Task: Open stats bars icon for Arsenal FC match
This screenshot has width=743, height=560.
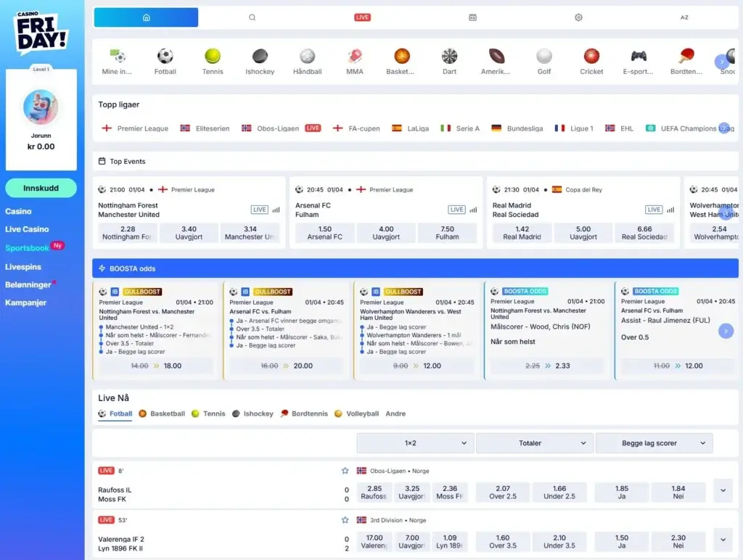Action: click(x=473, y=210)
